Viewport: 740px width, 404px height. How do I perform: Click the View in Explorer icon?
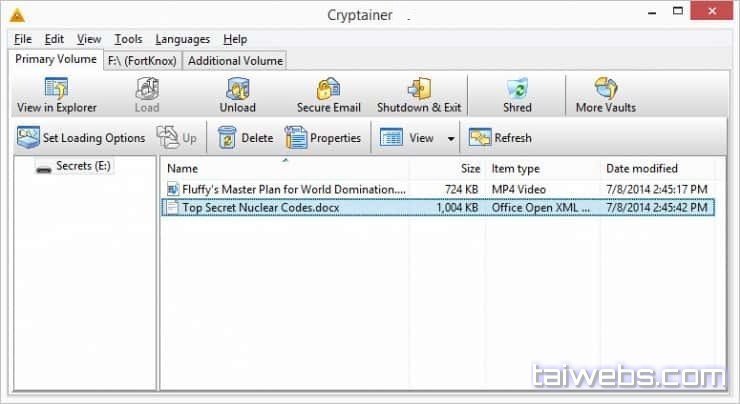click(x=56, y=90)
